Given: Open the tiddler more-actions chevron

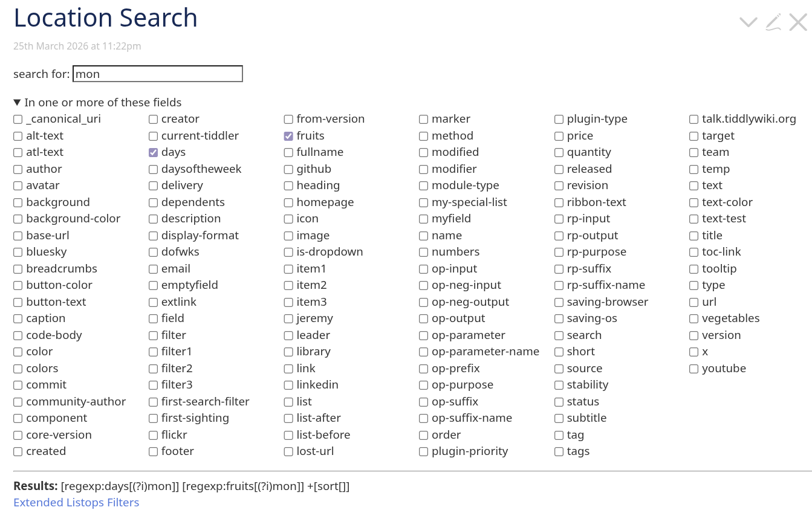Looking at the screenshot, I should pyautogui.click(x=749, y=23).
